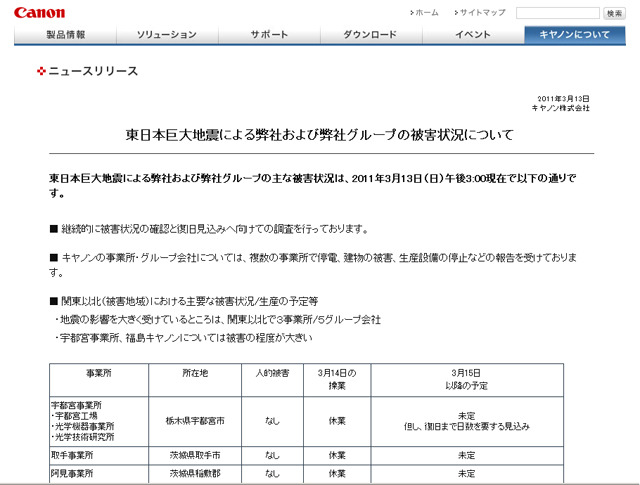Screen dimensions: 640x485
Task: Click 休業 in the 宇都宮事業所 row
Action: 337,421
